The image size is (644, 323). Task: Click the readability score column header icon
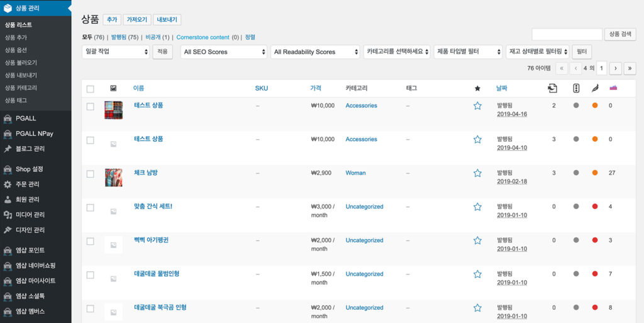pyautogui.click(x=576, y=88)
